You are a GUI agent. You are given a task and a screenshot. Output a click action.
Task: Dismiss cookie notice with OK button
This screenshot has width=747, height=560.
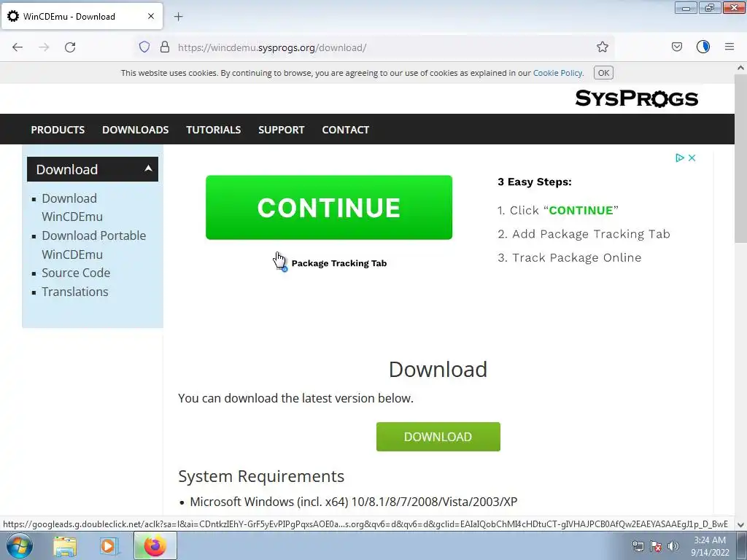(603, 73)
